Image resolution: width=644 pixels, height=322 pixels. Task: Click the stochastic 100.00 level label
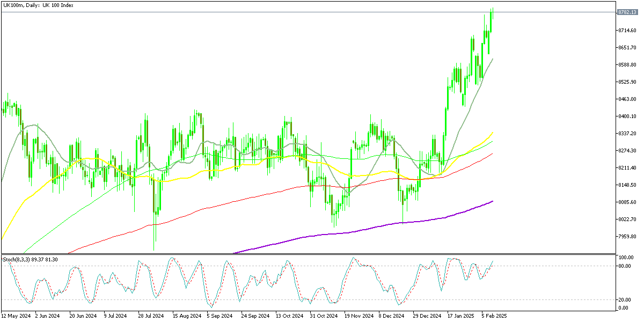[625, 258]
